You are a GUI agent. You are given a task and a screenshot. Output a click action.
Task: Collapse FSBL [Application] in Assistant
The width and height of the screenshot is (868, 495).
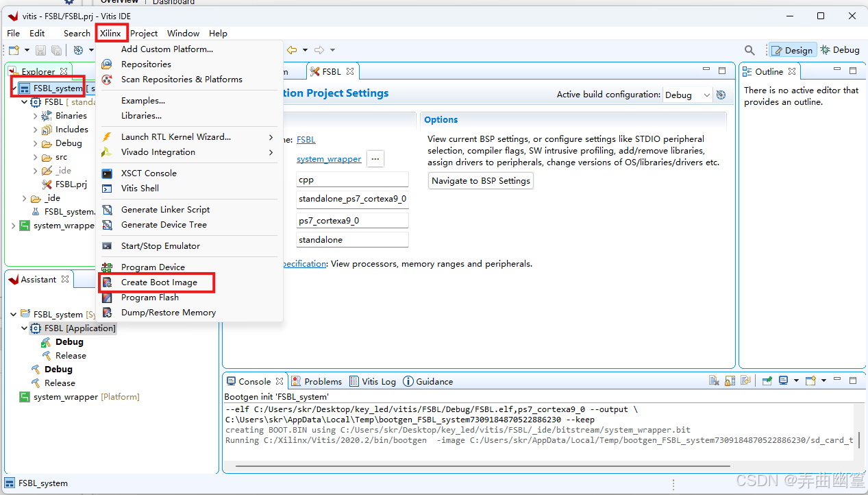(25, 328)
